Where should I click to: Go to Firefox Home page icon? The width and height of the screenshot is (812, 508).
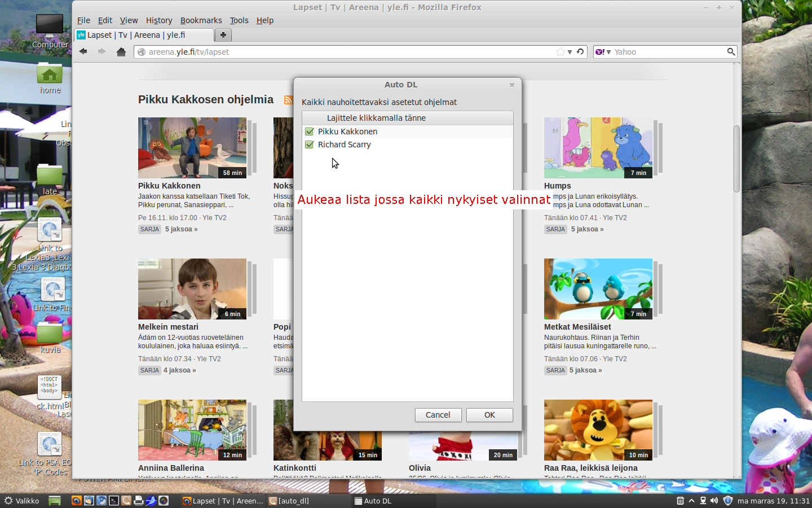tap(121, 52)
